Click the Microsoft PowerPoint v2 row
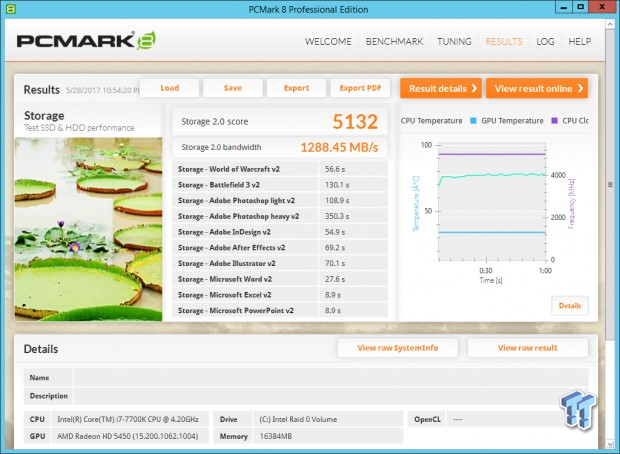Screen dimensions: 620x454 click(280, 310)
